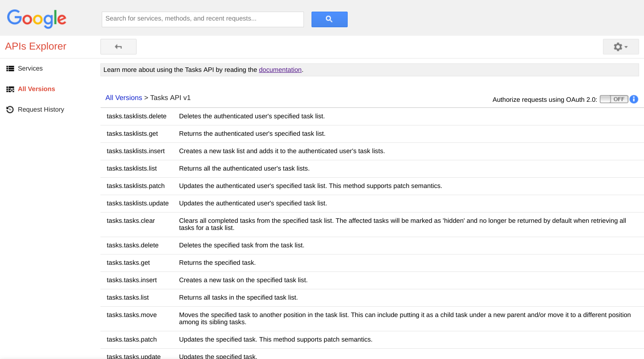Open the settings gear dropdown

[621, 46]
